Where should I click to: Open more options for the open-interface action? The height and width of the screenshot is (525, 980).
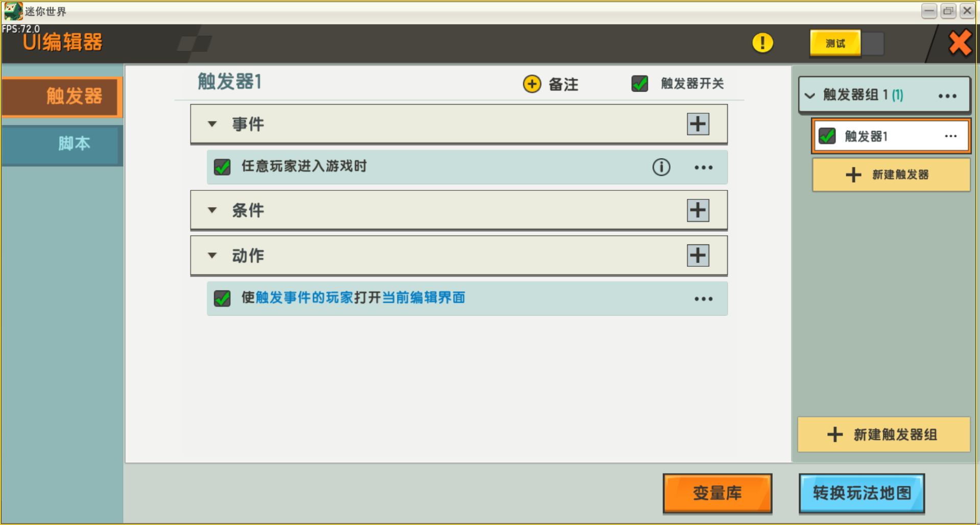703,299
